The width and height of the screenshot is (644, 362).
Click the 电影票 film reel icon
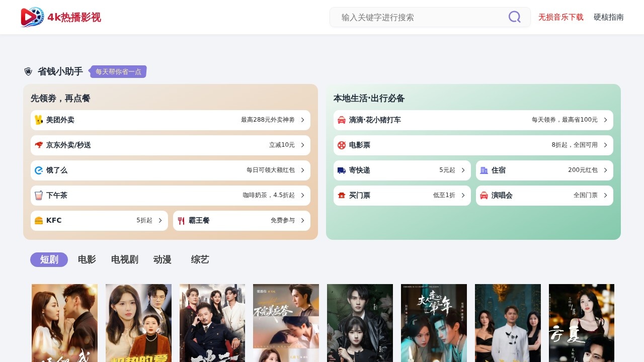click(x=342, y=145)
